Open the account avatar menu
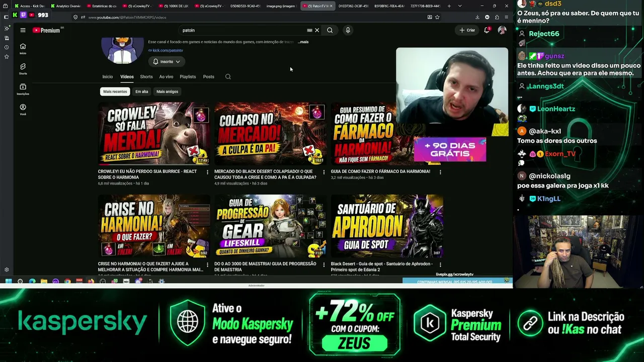644x362 pixels. tap(502, 30)
